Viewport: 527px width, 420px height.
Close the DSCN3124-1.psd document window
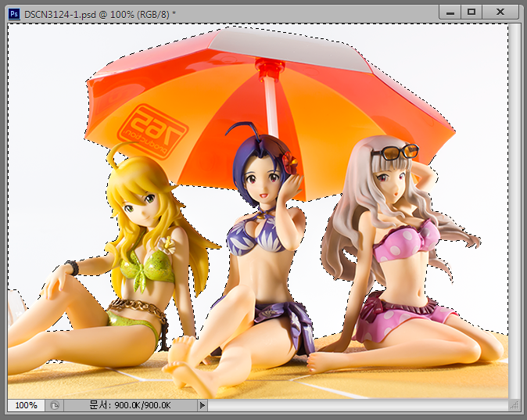click(500, 13)
